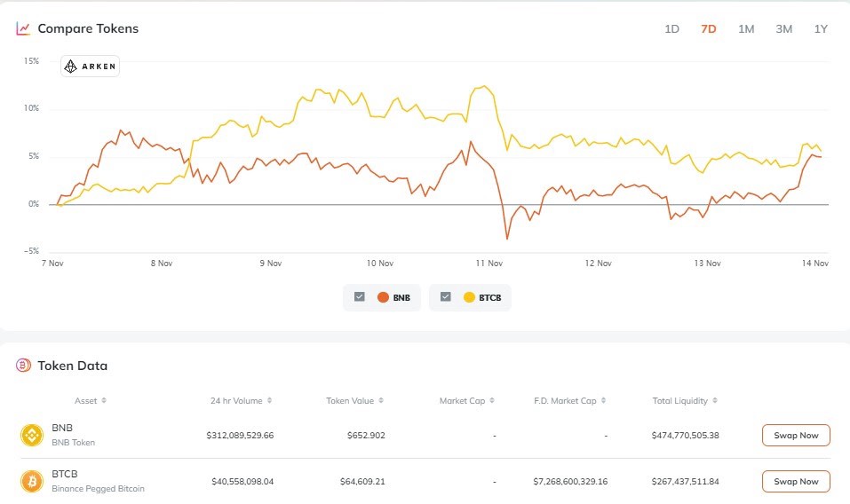Click the BTCB Bitcoin logo in the table
The width and height of the screenshot is (850, 504).
point(32,481)
